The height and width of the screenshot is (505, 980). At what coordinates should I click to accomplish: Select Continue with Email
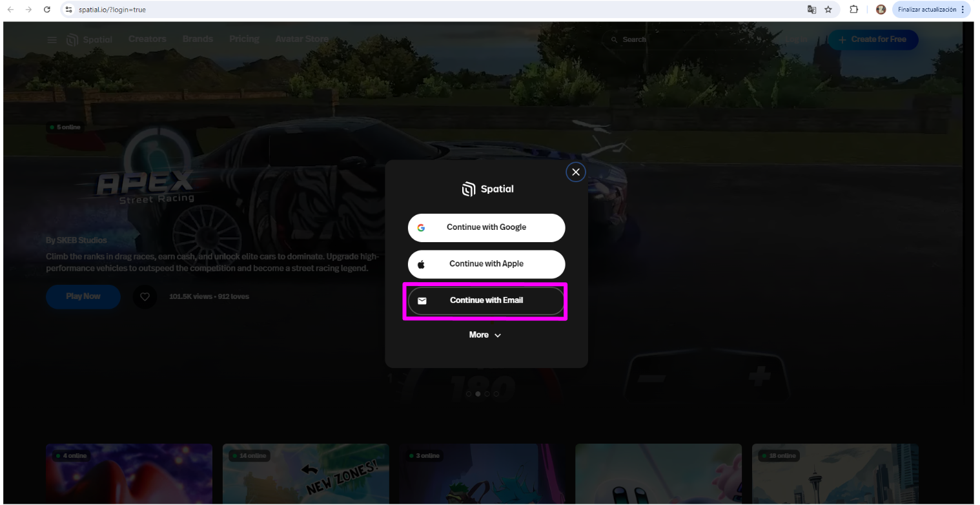tap(486, 300)
